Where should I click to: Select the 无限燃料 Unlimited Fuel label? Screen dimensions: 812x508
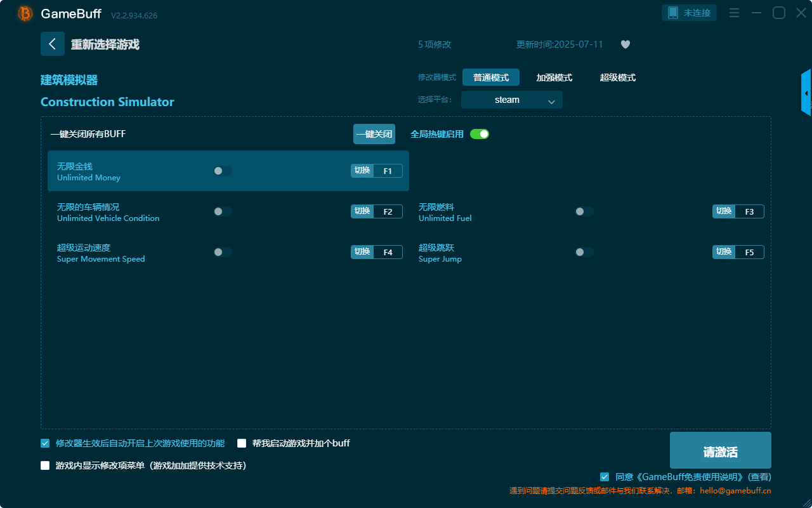pyautogui.click(x=445, y=212)
